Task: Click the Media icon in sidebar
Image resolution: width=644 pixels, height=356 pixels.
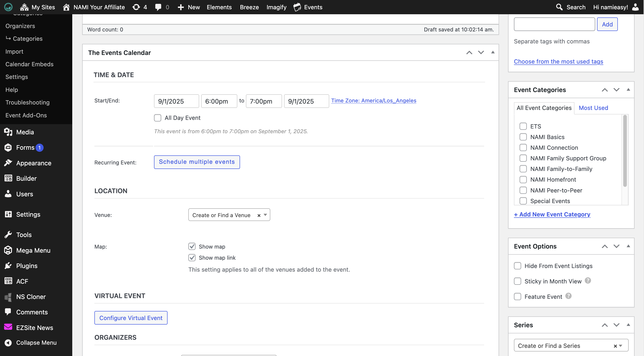Action: pyautogui.click(x=8, y=132)
